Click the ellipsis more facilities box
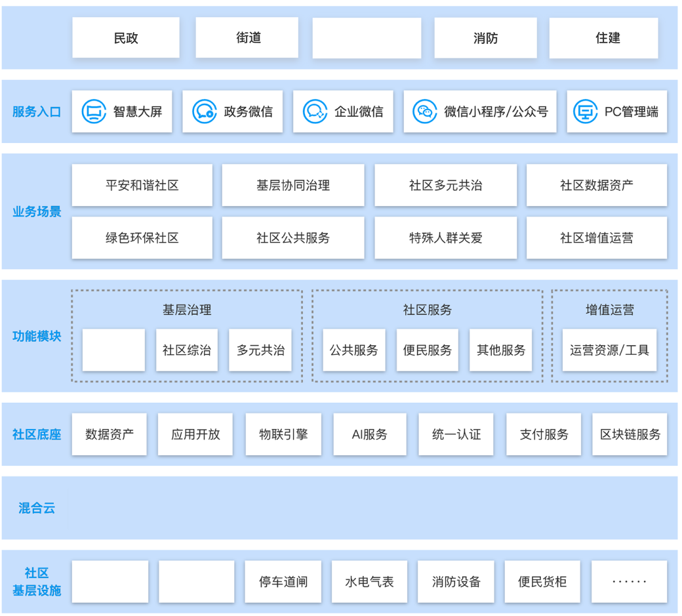Viewport: 682px width, 616px height. 630,582
